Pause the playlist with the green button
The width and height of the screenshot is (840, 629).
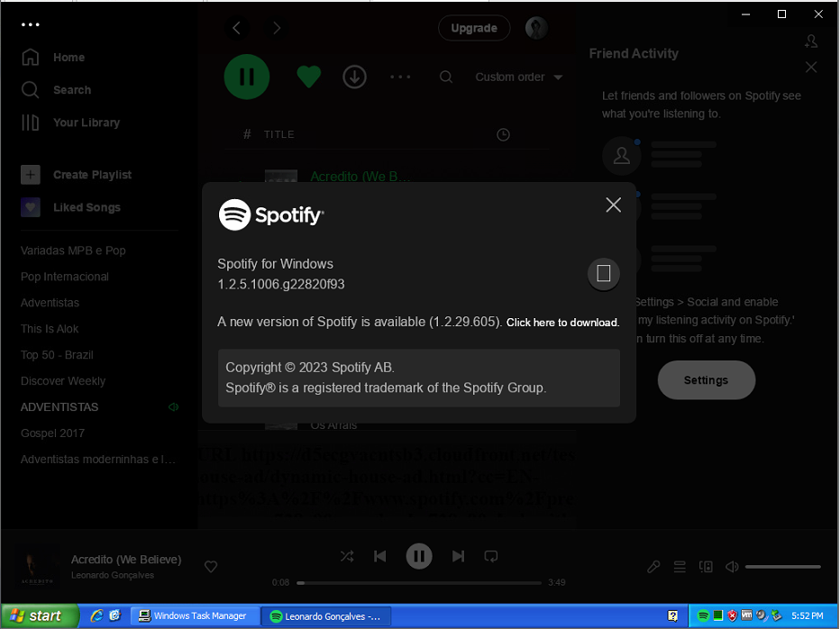(x=246, y=77)
